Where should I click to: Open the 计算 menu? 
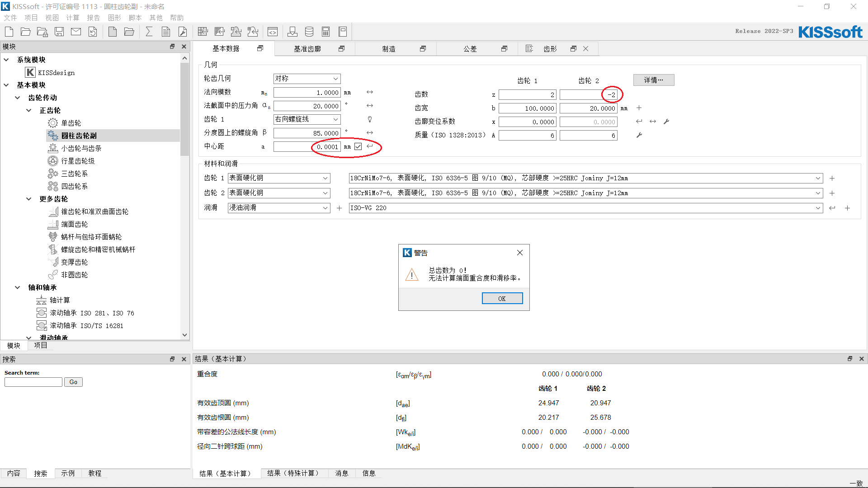click(x=73, y=18)
